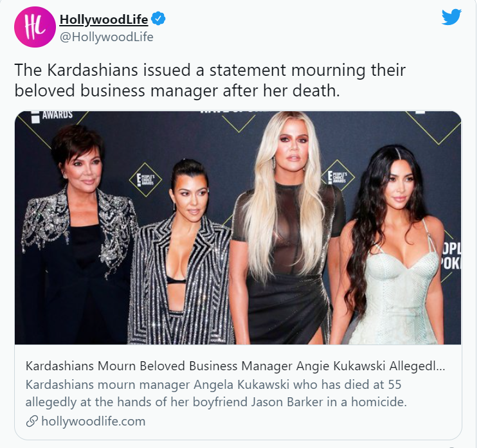Open the @HollywoodLife handle
This screenshot has width=481, height=448.
pos(107,37)
